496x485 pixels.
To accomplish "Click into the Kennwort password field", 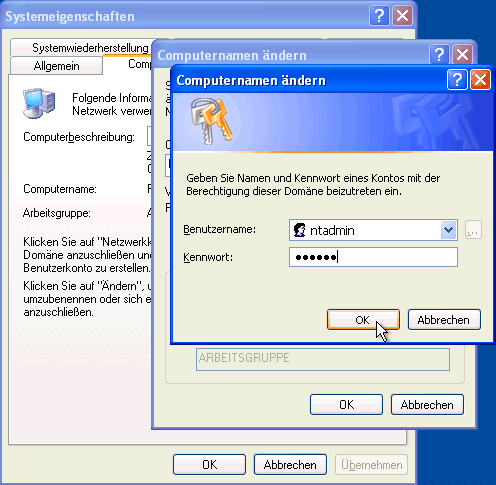I will click(x=373, y=257).
